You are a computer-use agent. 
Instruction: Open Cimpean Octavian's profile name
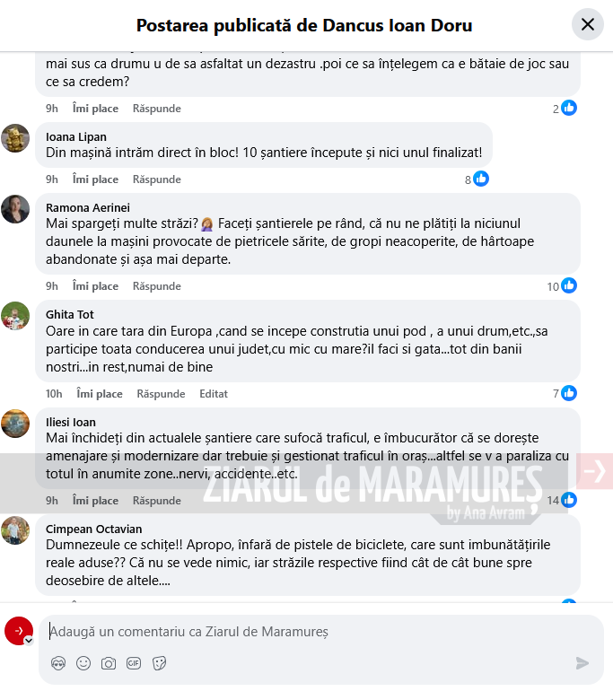93,529
